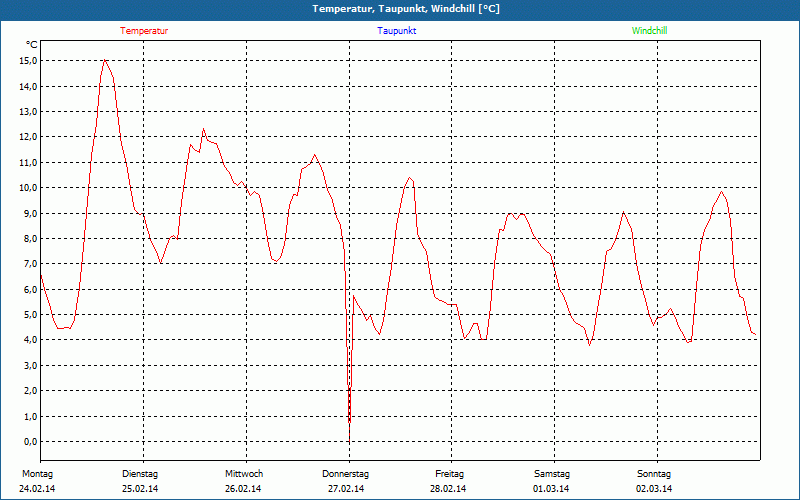
Task: Click the Freitag day label
Action: tap(449, 474)
